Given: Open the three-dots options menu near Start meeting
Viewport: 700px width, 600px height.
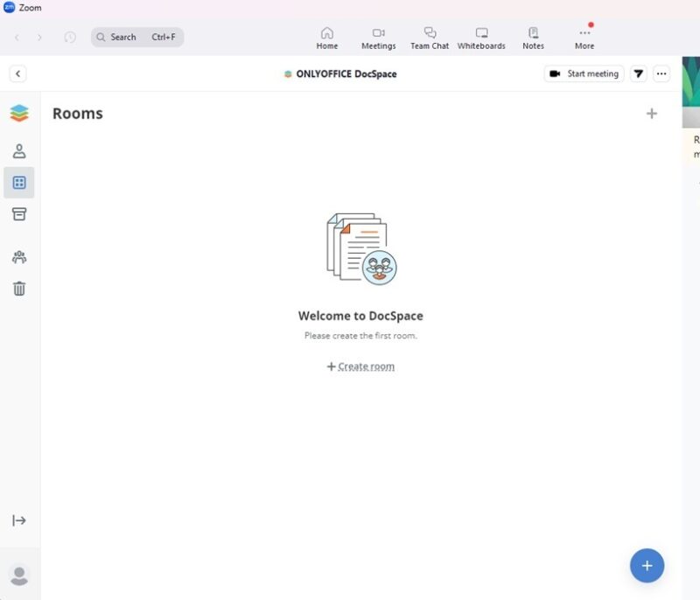Looking at the screenshot, I should click(x=661, y=73).
